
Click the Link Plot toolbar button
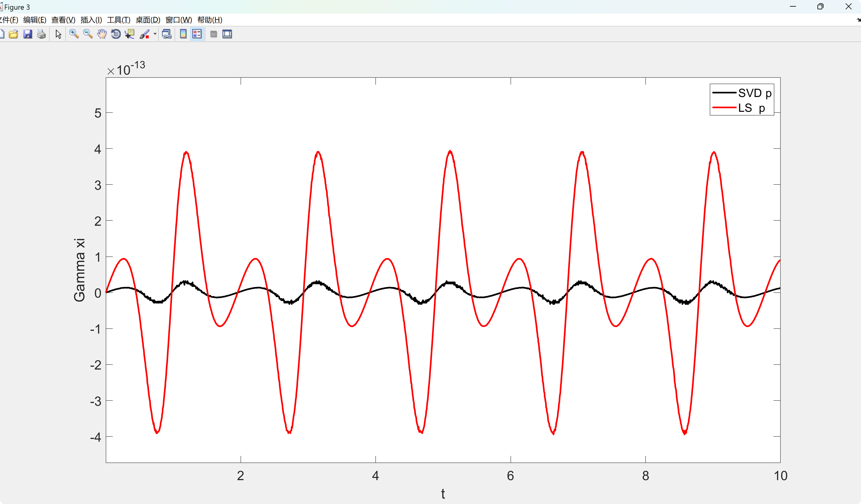(x=167, y=34)
